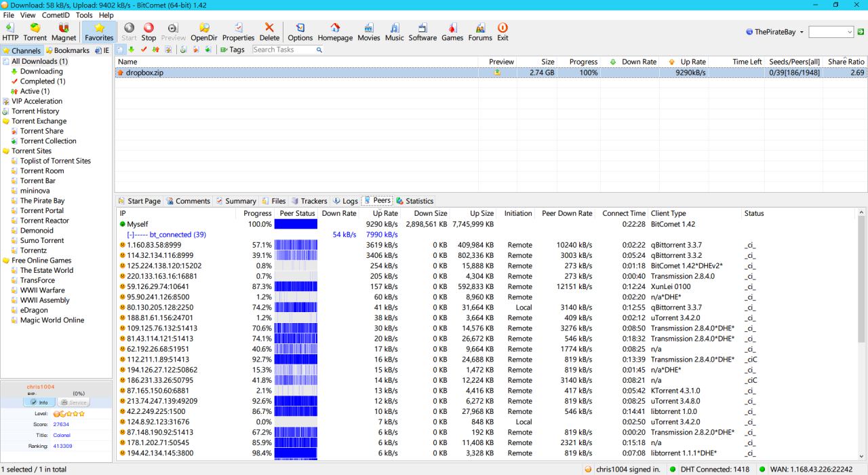Viewport: 868px width, 475px height.
Task: Open Torrent History in sidebar
Action: click(35, 111)
